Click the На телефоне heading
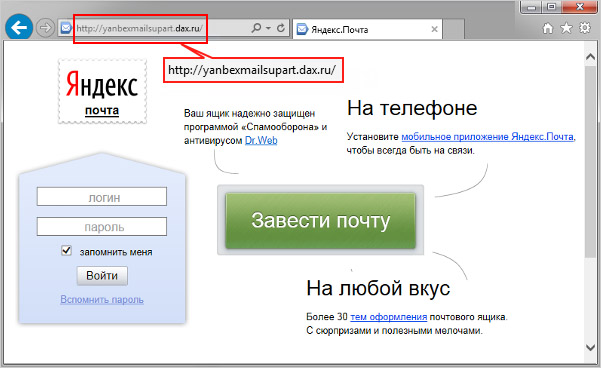 pos(412,108)
